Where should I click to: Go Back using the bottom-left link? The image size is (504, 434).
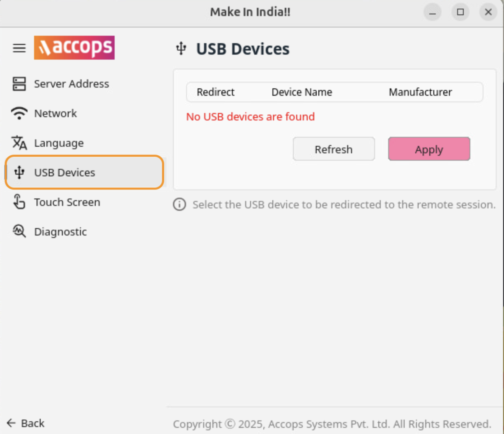coord(26,423)
